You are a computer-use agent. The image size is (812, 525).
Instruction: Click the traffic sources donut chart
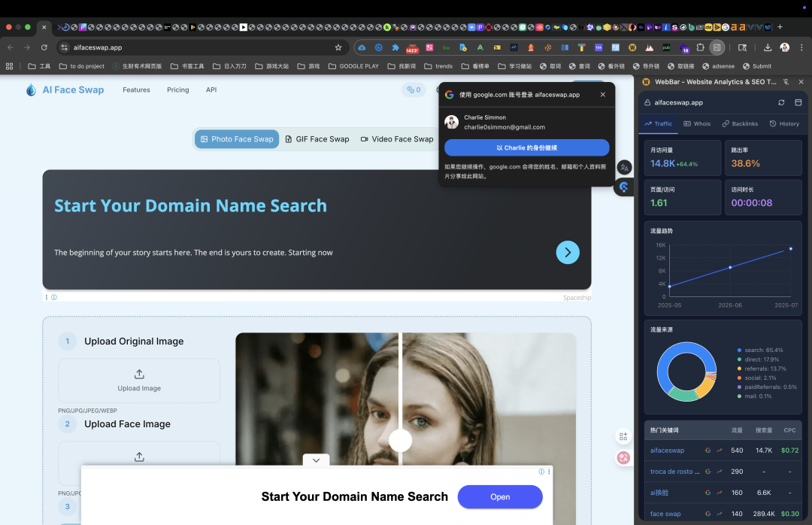686,372
